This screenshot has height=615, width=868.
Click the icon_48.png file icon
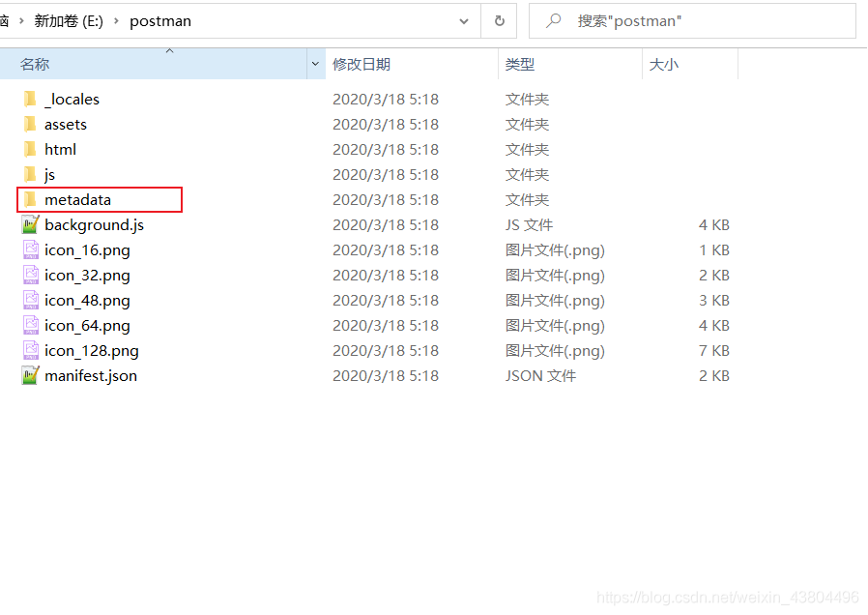pos(31,301)
